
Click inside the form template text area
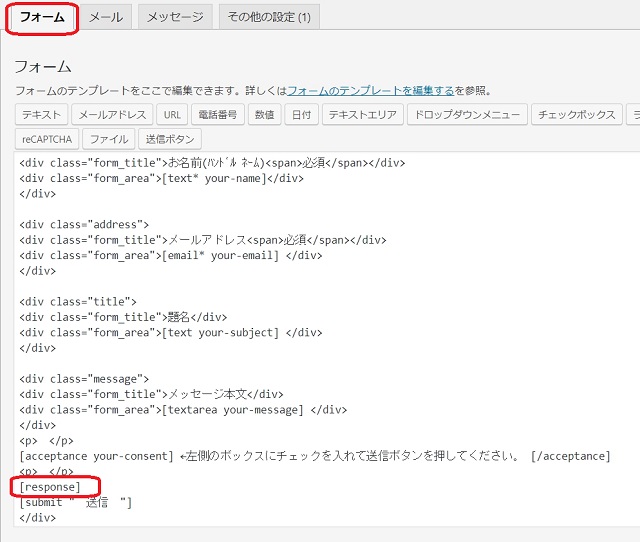point(400,300)
